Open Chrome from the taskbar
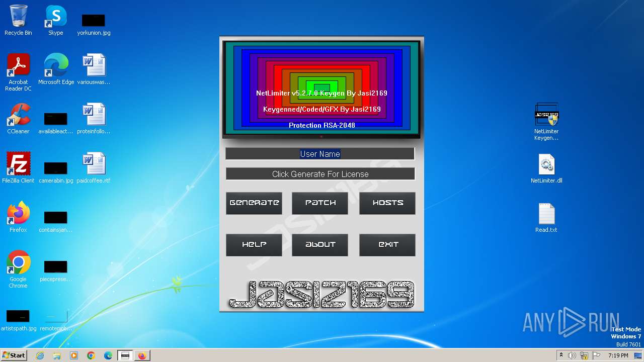 (x=91, y=355)
